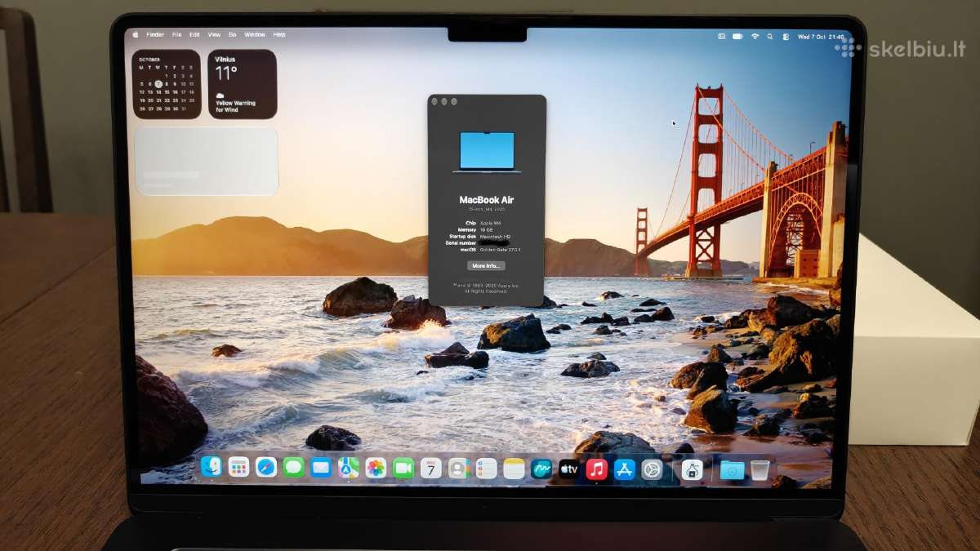This screenshot has width=980, height=551.
Task: Click the MacBook Air laptop image
Action: [x=487, y=152]
